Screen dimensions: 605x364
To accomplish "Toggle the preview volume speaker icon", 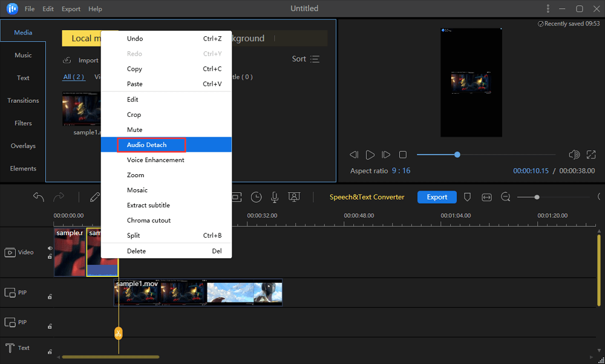I will [x=574, y=155].
